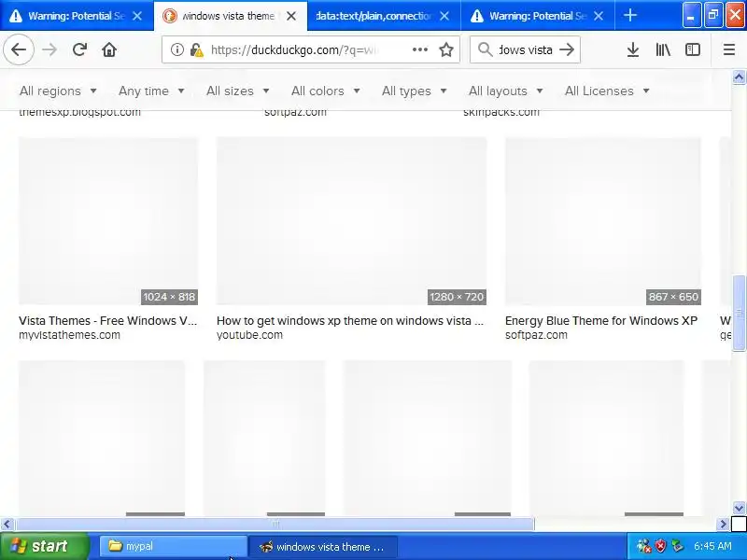Click the horizontal scrollbar thumb

tap(275, 525)
